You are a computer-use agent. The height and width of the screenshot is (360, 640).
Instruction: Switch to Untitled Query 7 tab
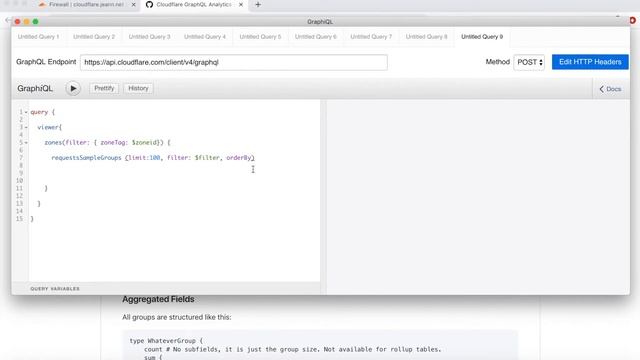pos(371,37)
